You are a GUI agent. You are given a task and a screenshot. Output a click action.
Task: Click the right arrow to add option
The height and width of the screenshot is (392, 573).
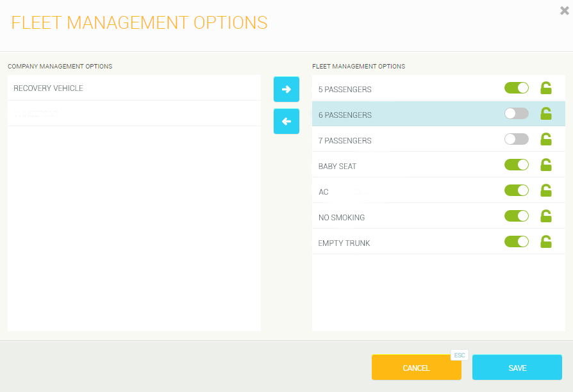[286, 89]
